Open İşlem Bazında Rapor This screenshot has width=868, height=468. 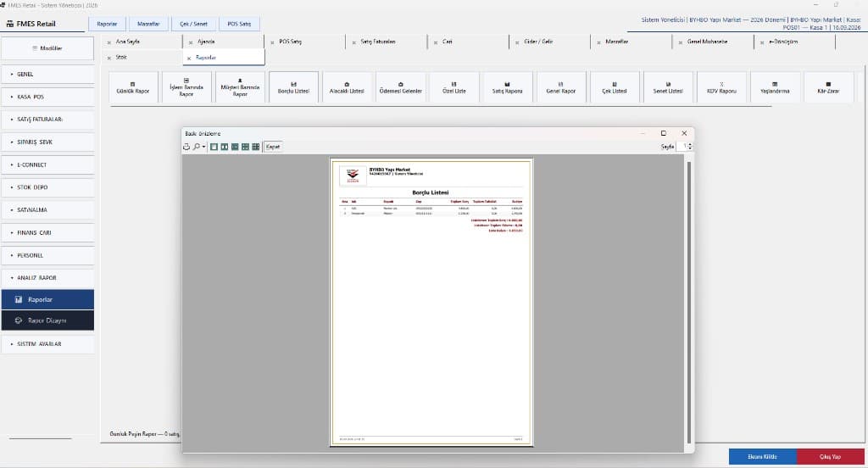tap(186, 87)
